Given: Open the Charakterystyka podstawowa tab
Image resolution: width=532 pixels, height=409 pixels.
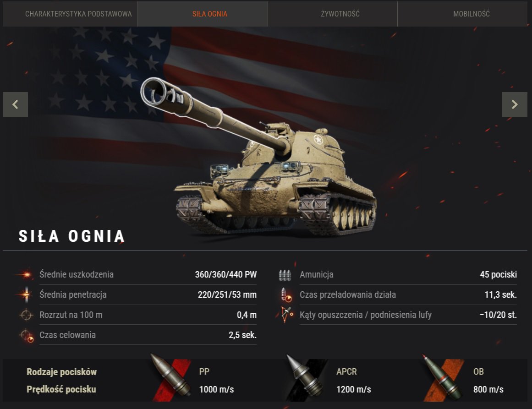Looking at the screenshot, I should pos(78,14).
